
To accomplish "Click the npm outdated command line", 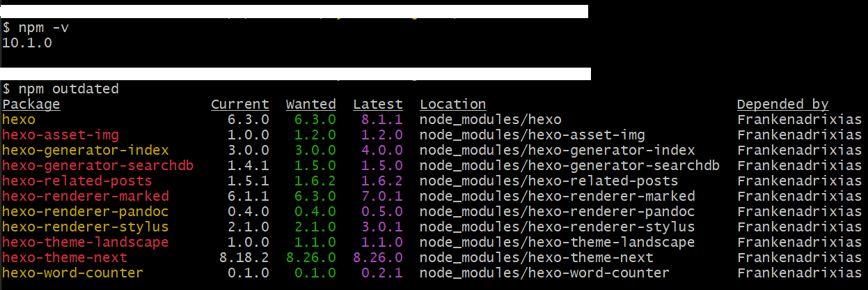I will [61, 89].
